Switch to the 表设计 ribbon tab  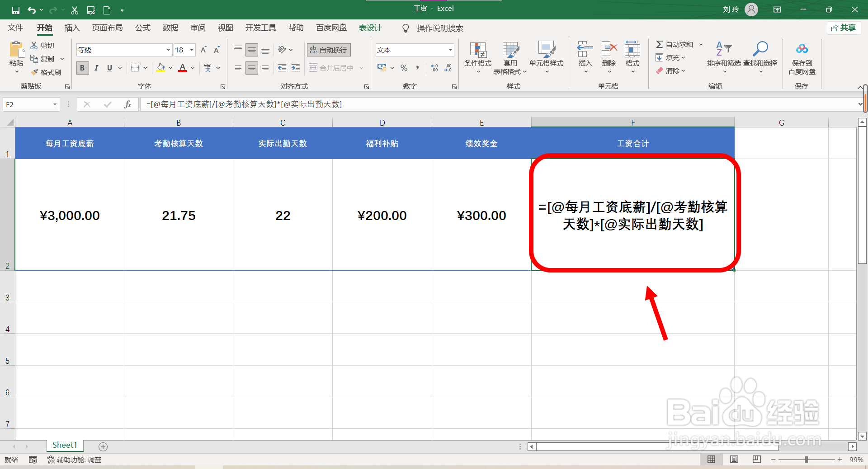click(370, 28)
